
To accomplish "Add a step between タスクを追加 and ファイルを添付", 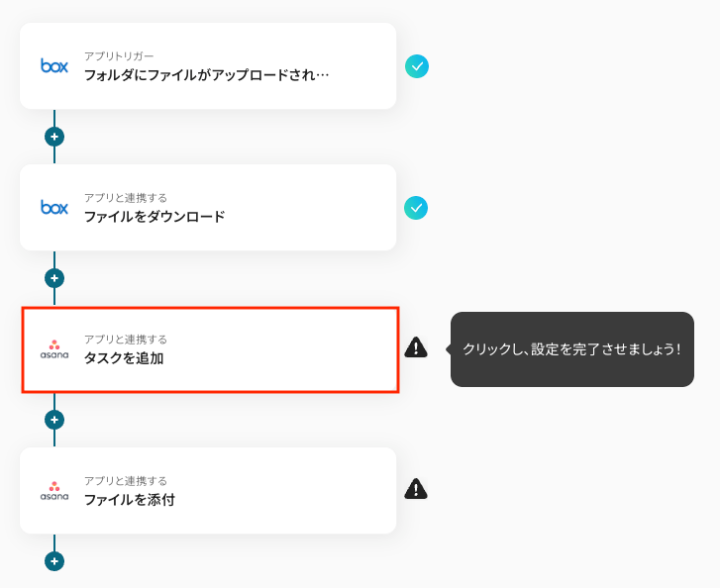I will [x=54, y=420].
